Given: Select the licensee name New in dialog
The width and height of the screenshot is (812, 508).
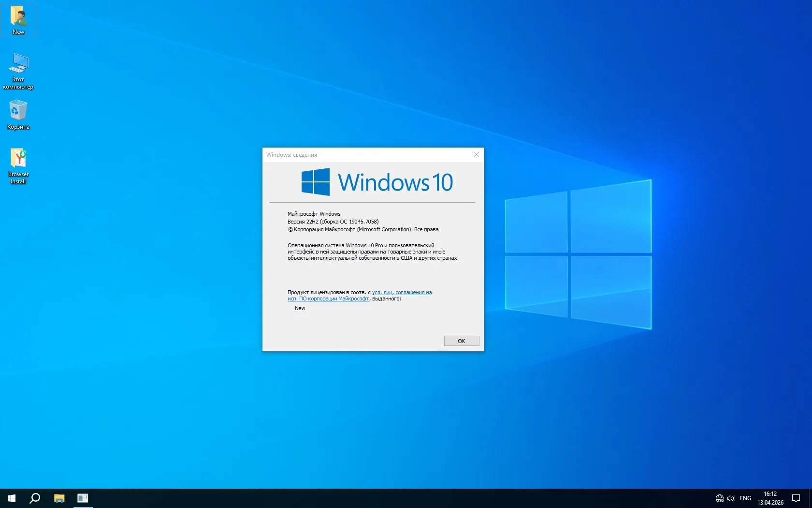Looking at the screenshot, I should (x=300, y=308).
